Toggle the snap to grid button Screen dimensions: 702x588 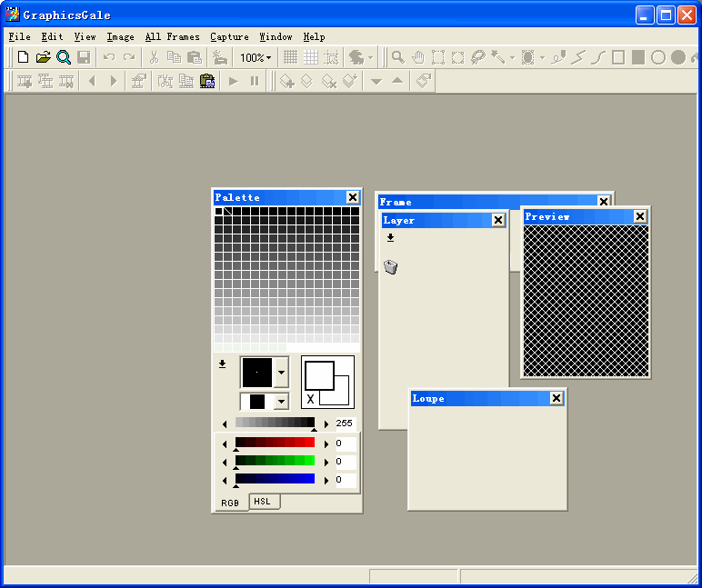click(331, 57)
